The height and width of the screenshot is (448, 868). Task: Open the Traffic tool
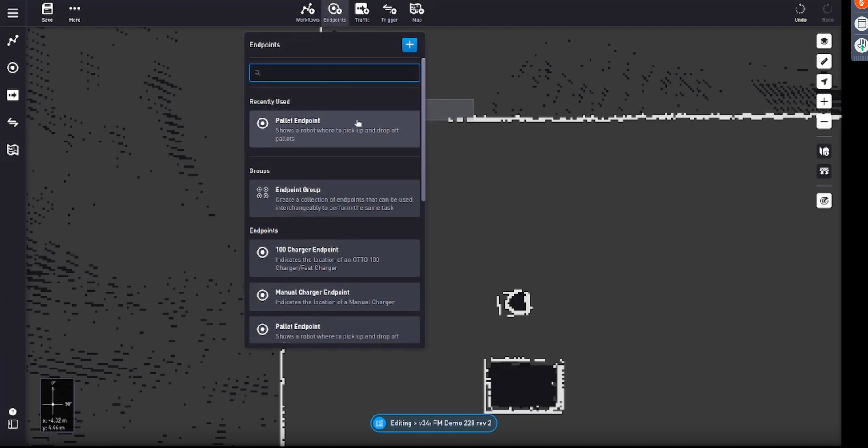coord(362,13)
